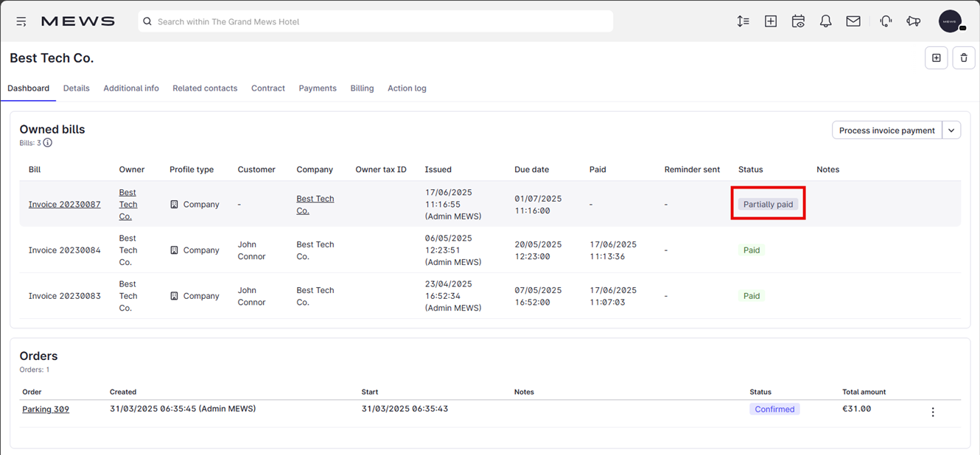Click the plus create new icon in header
The width and height of the screenshot is (980, 455).
(x=771, y=21)
